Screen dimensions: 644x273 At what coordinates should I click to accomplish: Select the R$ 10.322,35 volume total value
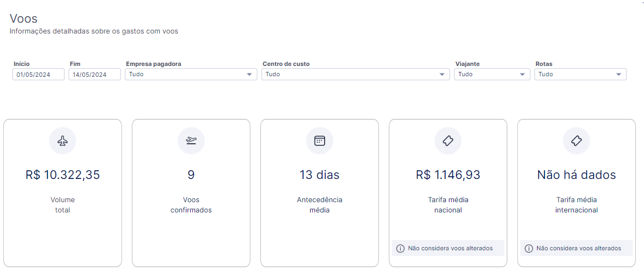pos(63,175)
